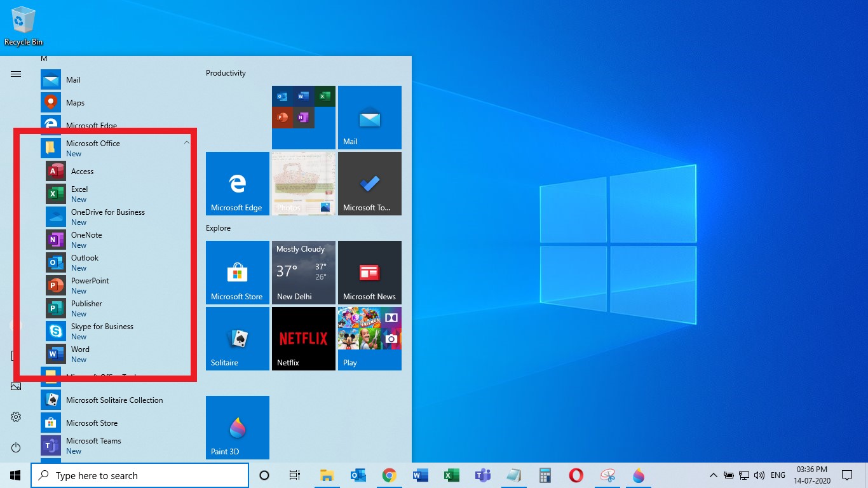Open Word in the Start apps list
868x488 pixels.
[x=118, y=355]
